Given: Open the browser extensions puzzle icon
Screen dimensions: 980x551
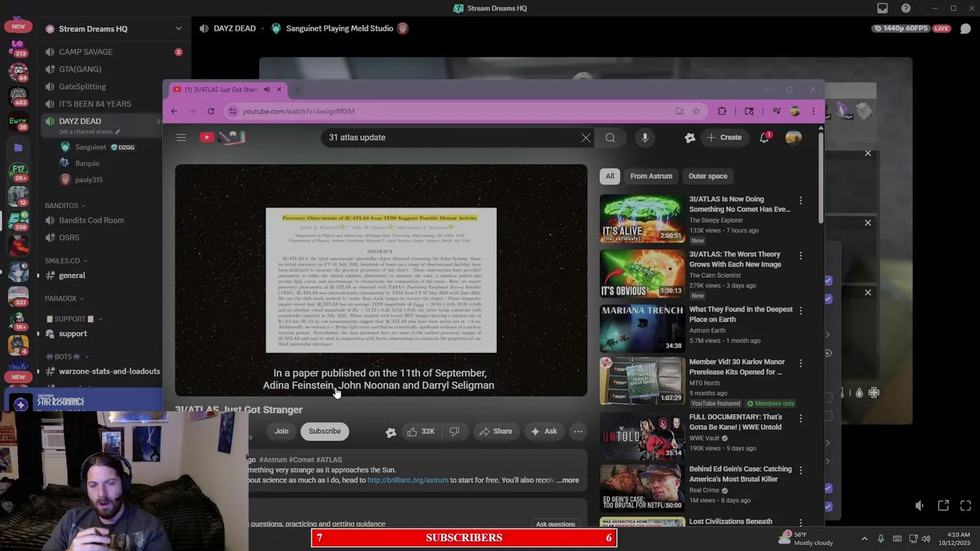Looking at the screenshot, I should tap(722, 111).
